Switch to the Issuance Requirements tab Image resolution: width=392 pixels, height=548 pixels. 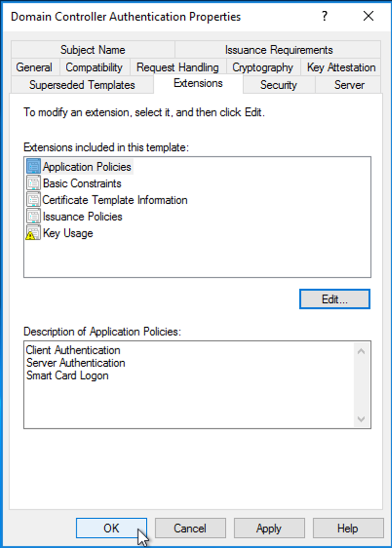coord(278,50)
